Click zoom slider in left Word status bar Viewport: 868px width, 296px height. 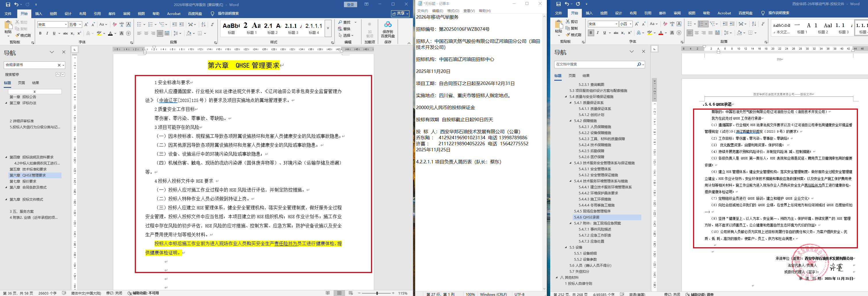pyautogui.click(x=377, y=293)
